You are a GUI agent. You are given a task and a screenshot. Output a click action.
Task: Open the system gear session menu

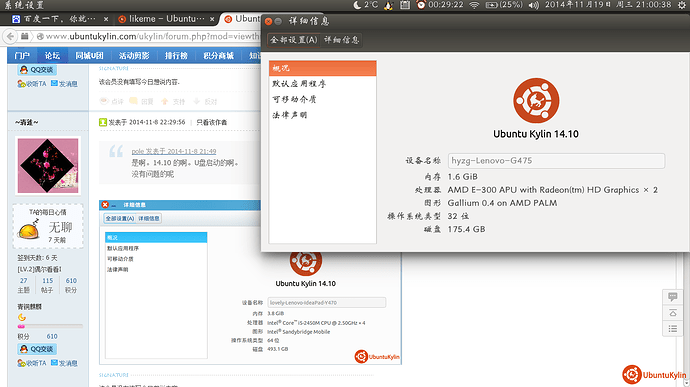682,5
